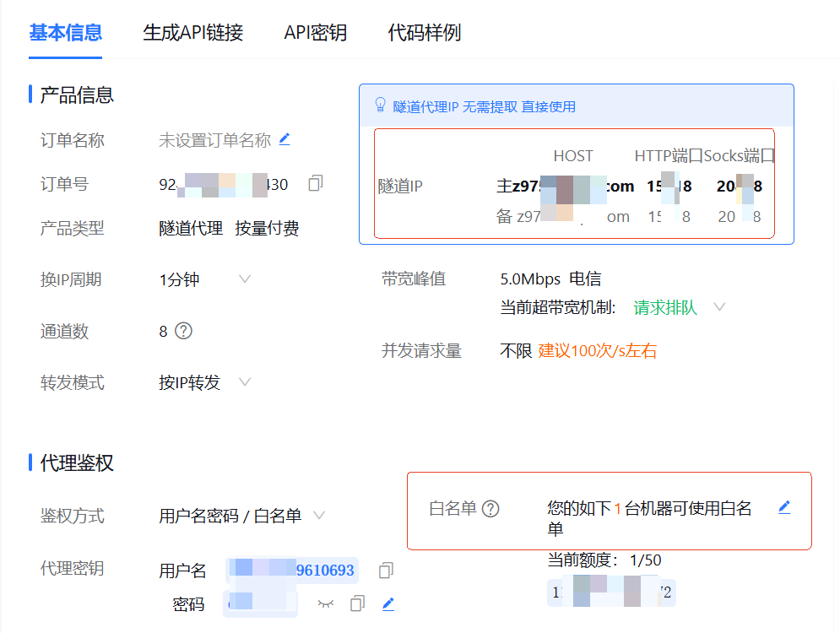The image size is (840, 633).
Task: Edit the whitelist with pencil icon
Action: (784, 507)
